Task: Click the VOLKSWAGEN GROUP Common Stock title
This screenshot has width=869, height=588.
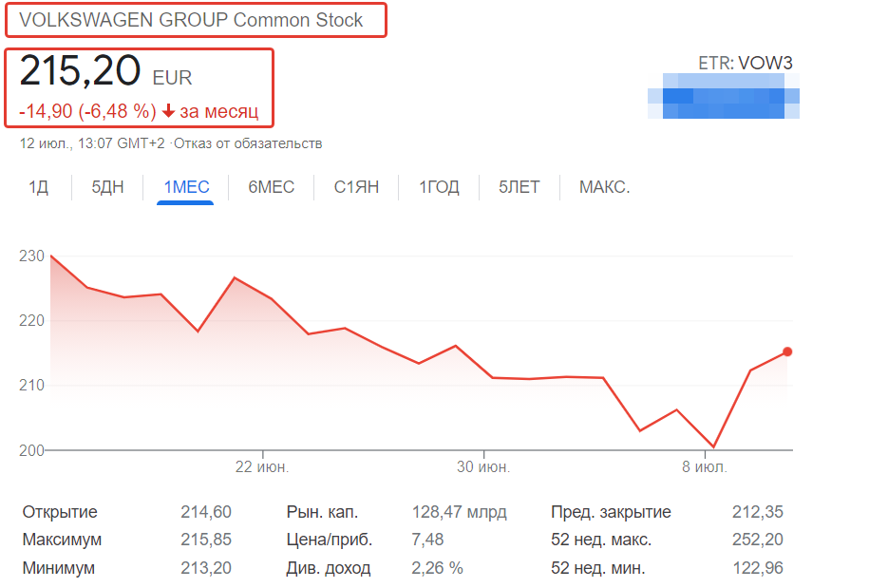Action: [x=191, y=20]
